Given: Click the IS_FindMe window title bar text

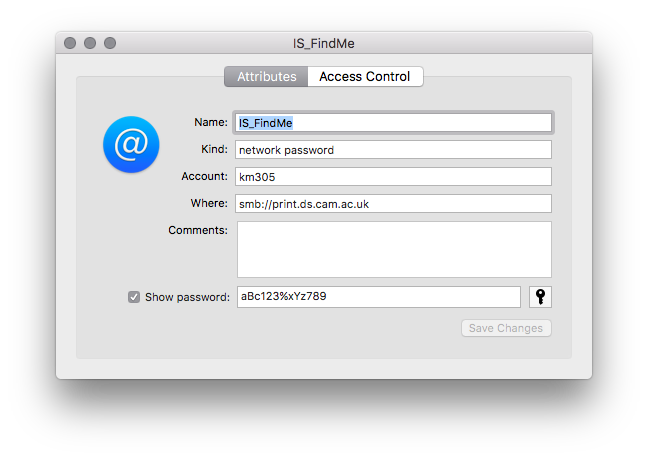Looking at the screenshot, I should point(324,43).
